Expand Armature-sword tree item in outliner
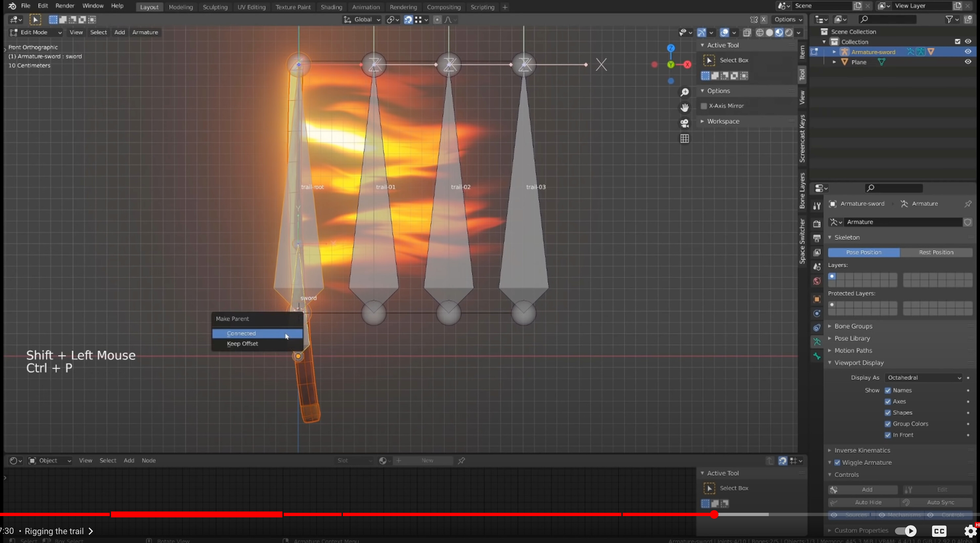The width and height of the screenshot is (980, 543). click(834, 52)
